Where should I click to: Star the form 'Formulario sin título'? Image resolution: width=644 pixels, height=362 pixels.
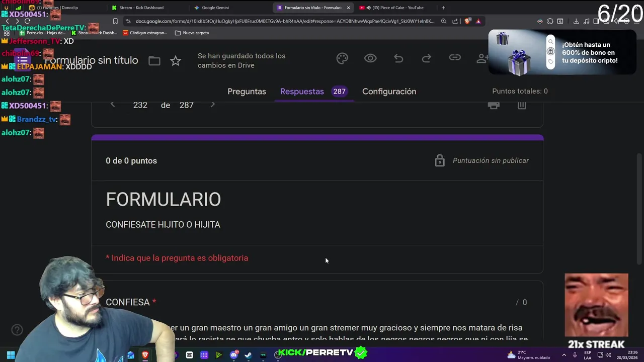175,61
